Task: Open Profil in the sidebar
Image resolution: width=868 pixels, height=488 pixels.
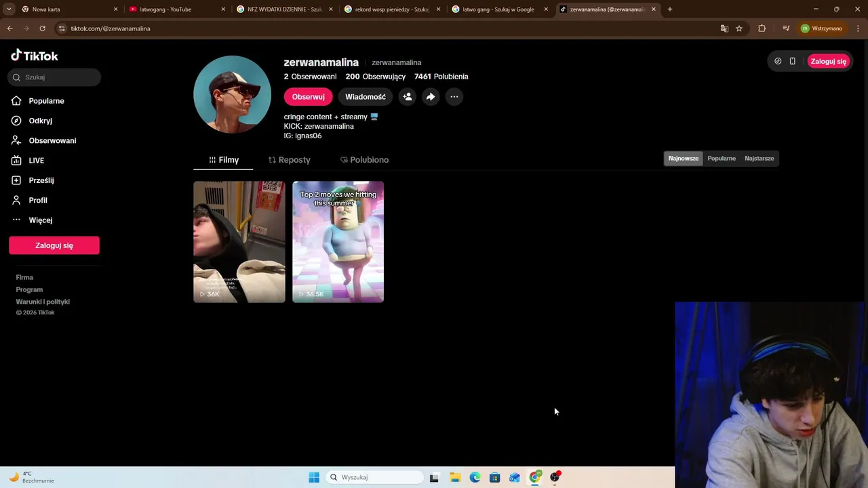Action: pos(29,200)
